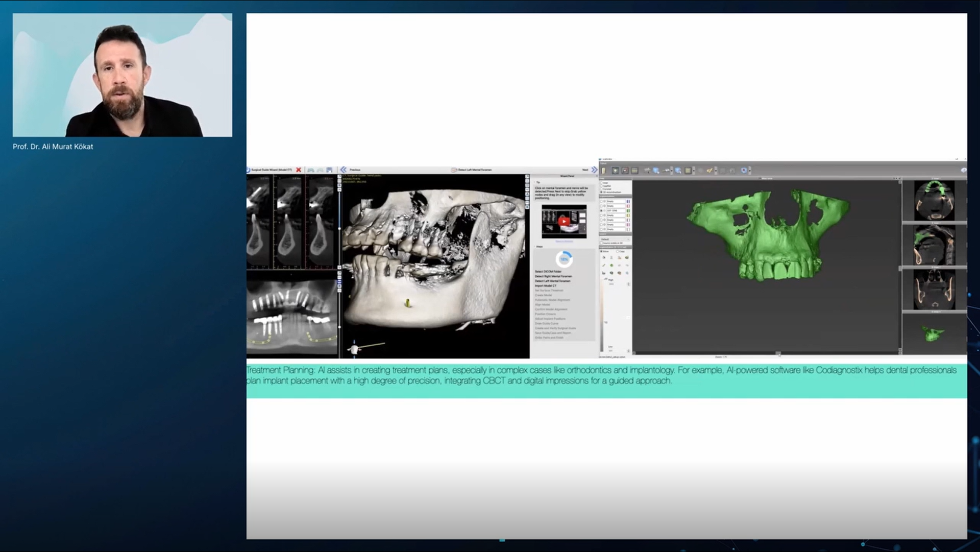The height and width of the screenshot is (552, 980).
Task: Click the axial CT slice thumbnail
Action: [934, 201]
